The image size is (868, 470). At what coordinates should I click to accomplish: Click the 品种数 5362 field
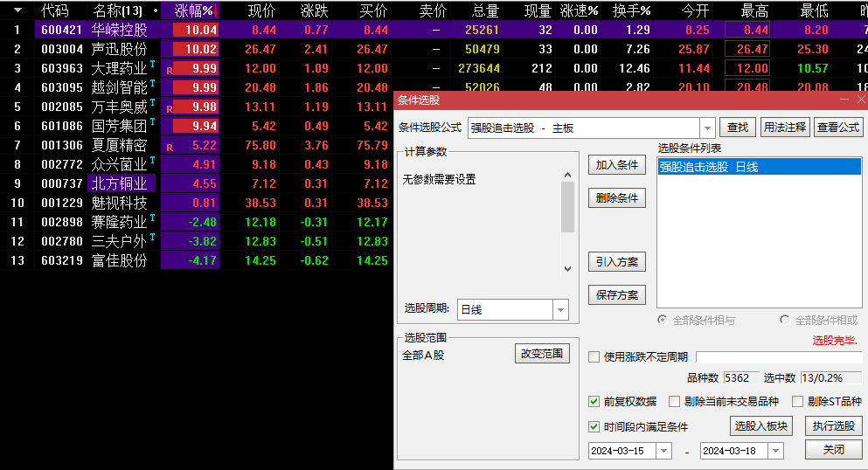[x=740, y=378]
